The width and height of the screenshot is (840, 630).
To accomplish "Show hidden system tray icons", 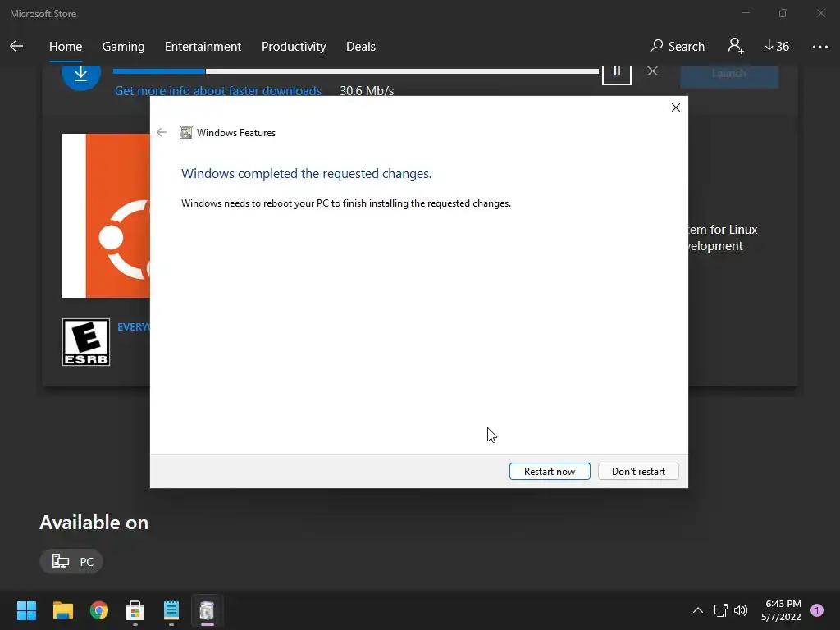I will [698, 610].
